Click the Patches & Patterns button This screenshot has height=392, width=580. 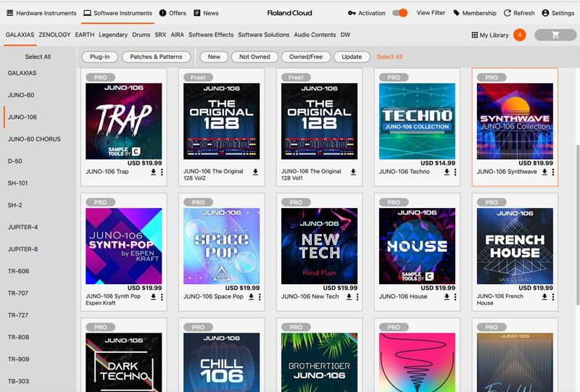pyautogui.click(x=156, y=57)
